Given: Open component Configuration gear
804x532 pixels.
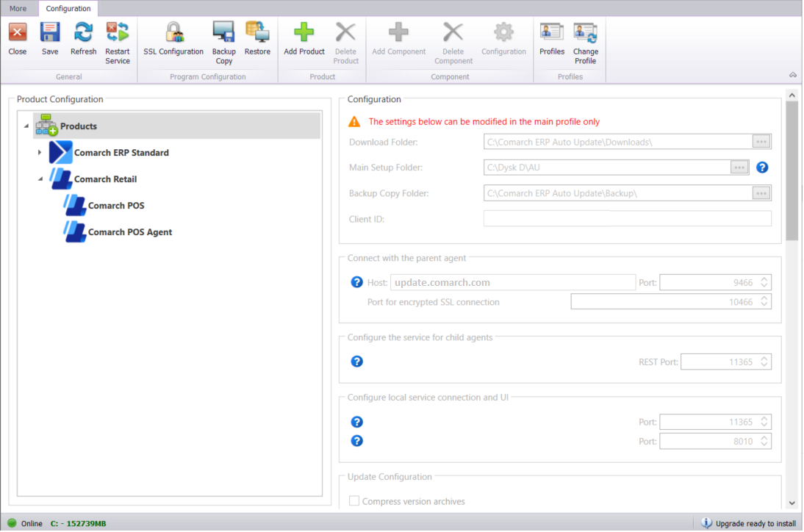Looking at the screenshot, I should tap(503, 33).
